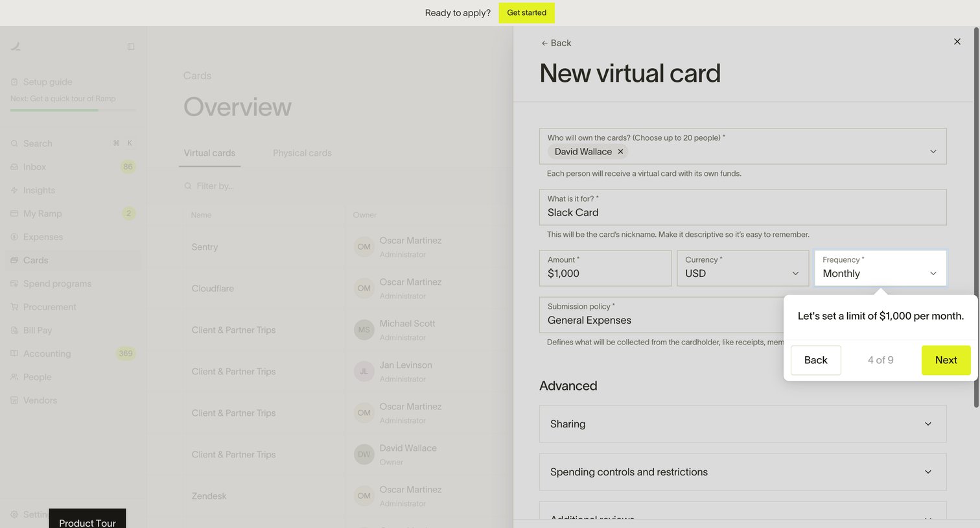Open the card owners dropdown chevron

point(933,152)
